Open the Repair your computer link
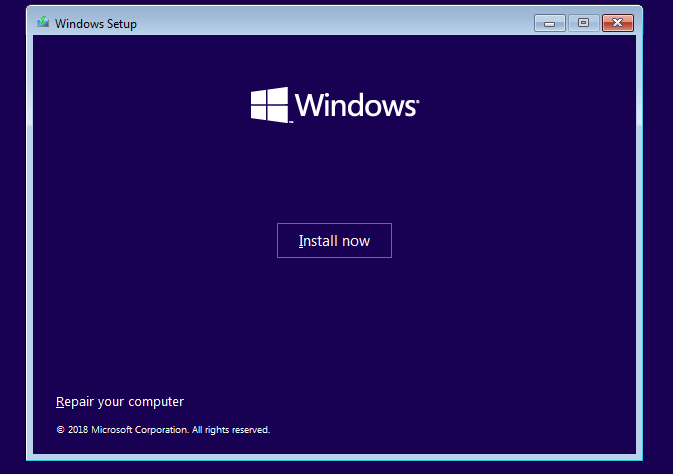The width and height of the screenshot is (673, 474). click(x=120, y=402)
